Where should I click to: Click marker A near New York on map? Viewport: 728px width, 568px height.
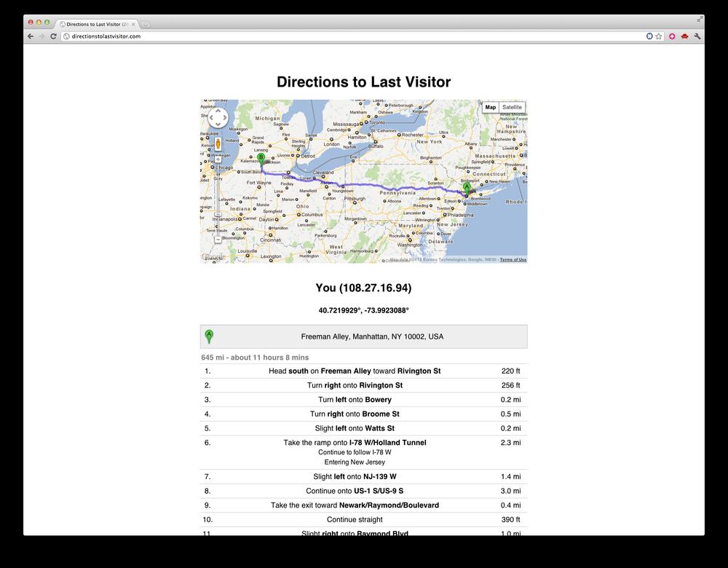click(x=467, y=189)
